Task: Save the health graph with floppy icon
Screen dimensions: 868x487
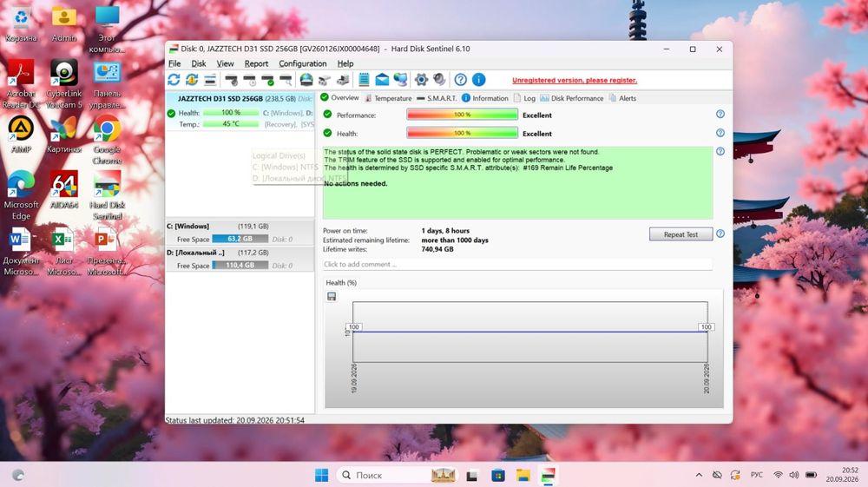Action: click(x=332, y=297)
